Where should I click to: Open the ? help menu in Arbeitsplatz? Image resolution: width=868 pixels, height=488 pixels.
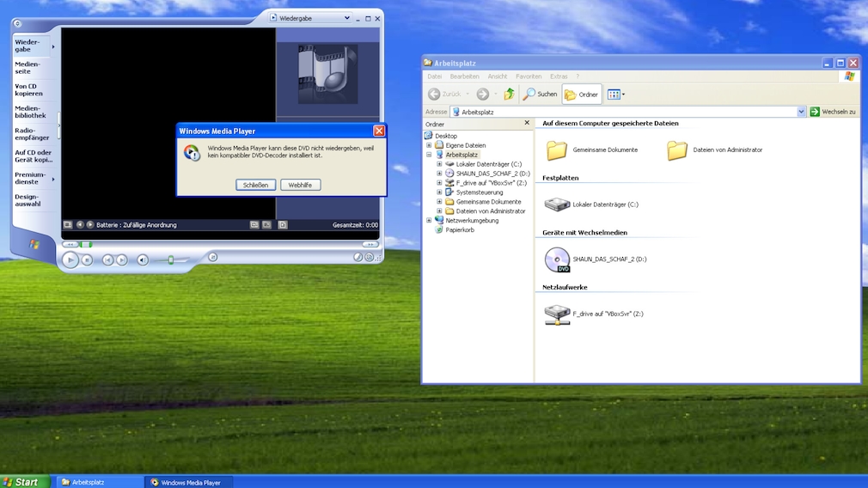click(x=578, y=76)
